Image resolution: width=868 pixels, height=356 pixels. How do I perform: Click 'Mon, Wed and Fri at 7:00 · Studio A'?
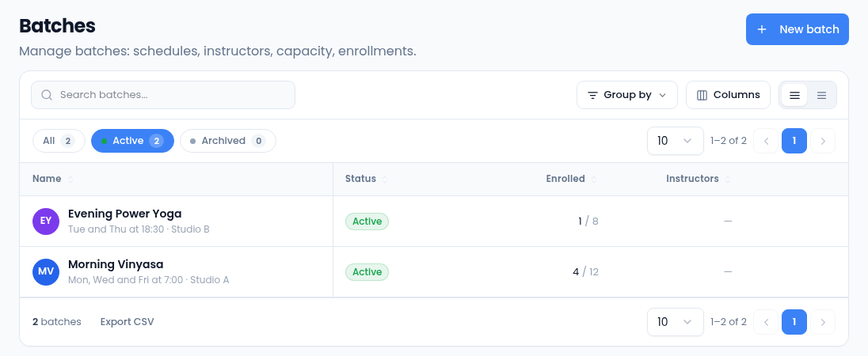click(x=148, y=280)
